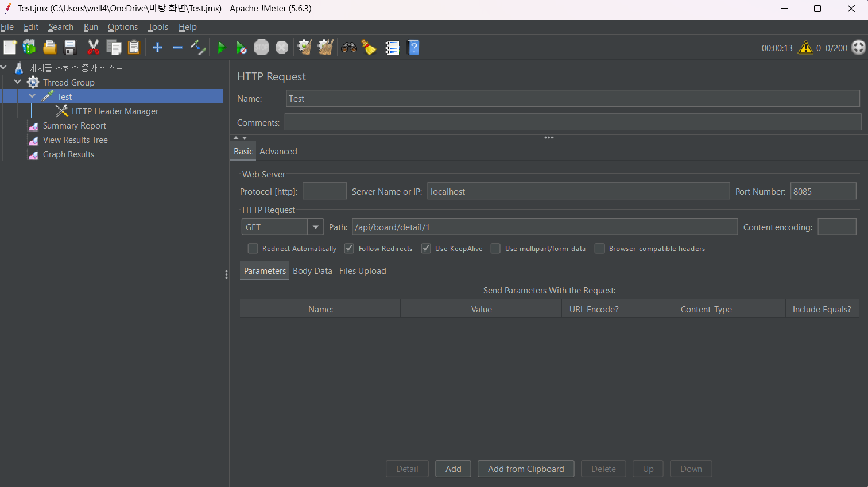Screen dimensions: 868x487
Task: Open the Search menu
Action: point(61,27)
